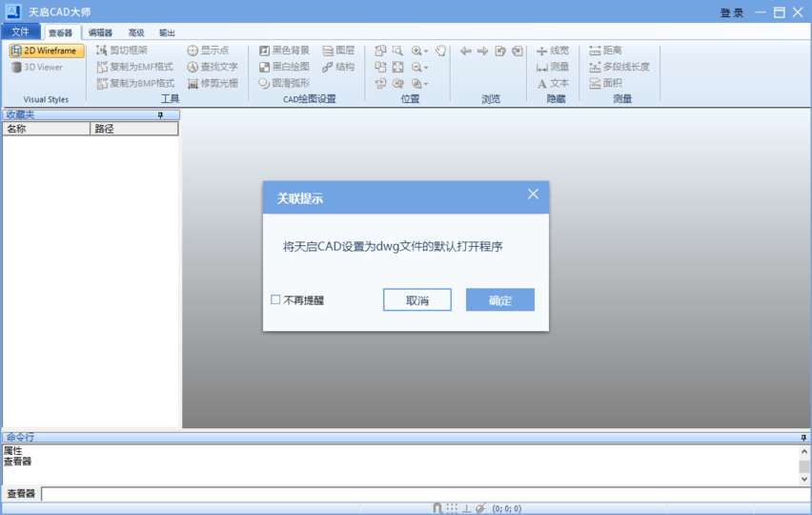Switch to the 高级 advanced tab
This screenshot has height=515, width=812.
click(136, 32)
